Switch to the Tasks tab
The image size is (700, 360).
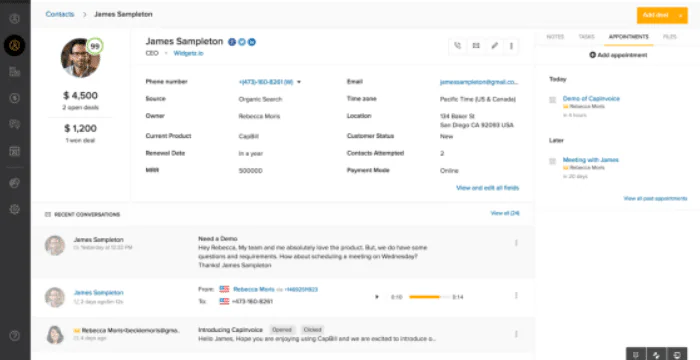tap(587, 37)
